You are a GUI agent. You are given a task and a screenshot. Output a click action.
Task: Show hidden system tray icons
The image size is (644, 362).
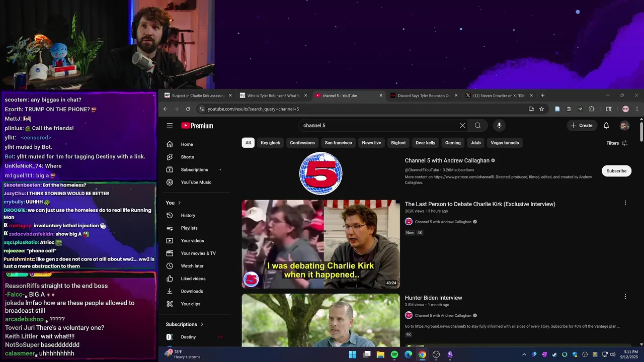(x=524, y=354)
